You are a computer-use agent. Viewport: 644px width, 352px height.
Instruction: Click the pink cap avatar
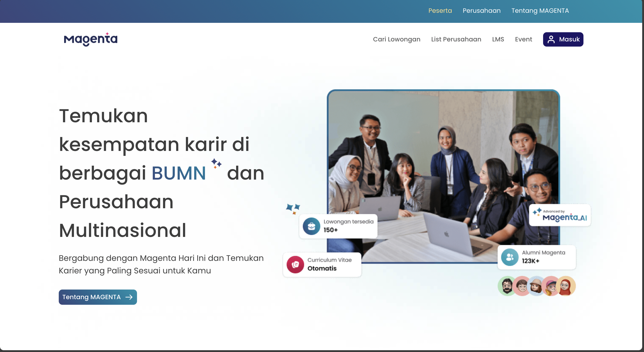[x=551, y=286]
